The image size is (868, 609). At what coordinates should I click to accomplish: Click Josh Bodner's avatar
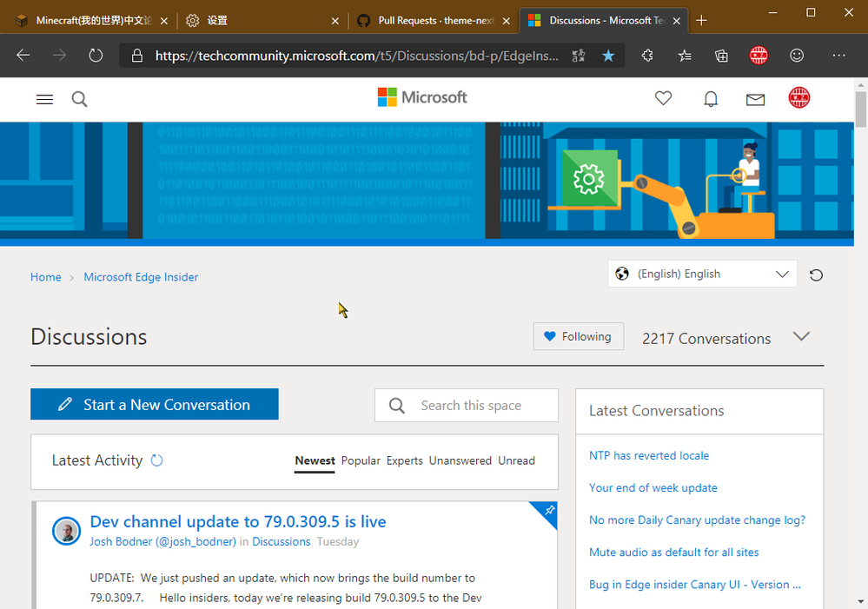click(x=67, y=532)
